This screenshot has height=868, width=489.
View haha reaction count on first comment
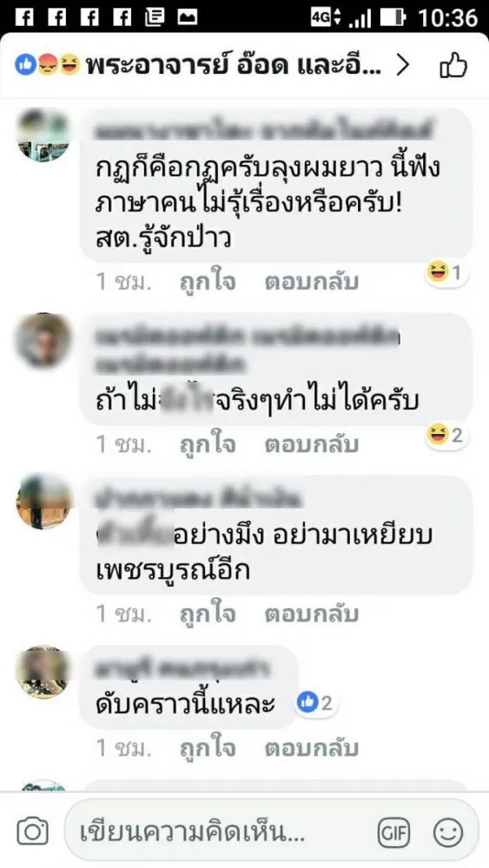(x=446, y=273)
